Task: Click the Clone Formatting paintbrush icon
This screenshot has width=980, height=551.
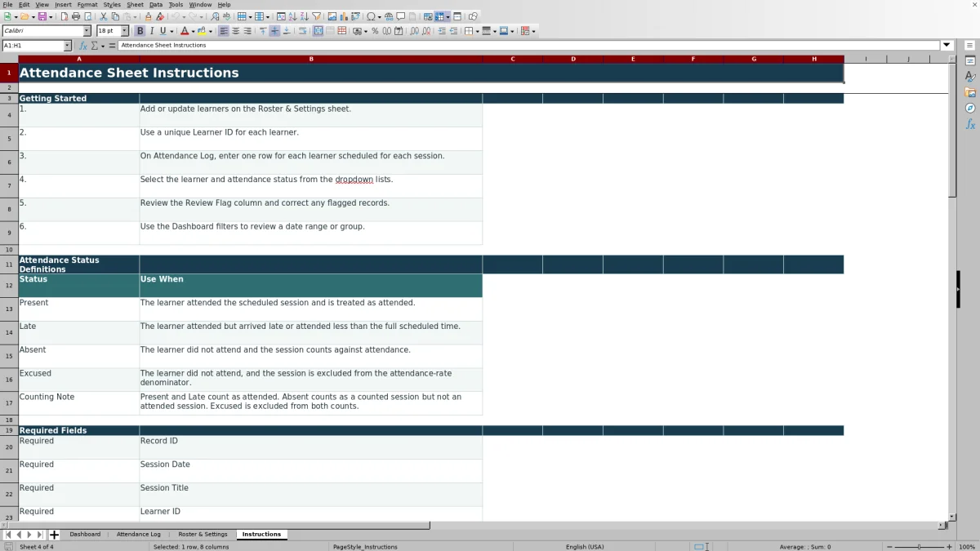Action: [x=148, y=16]
